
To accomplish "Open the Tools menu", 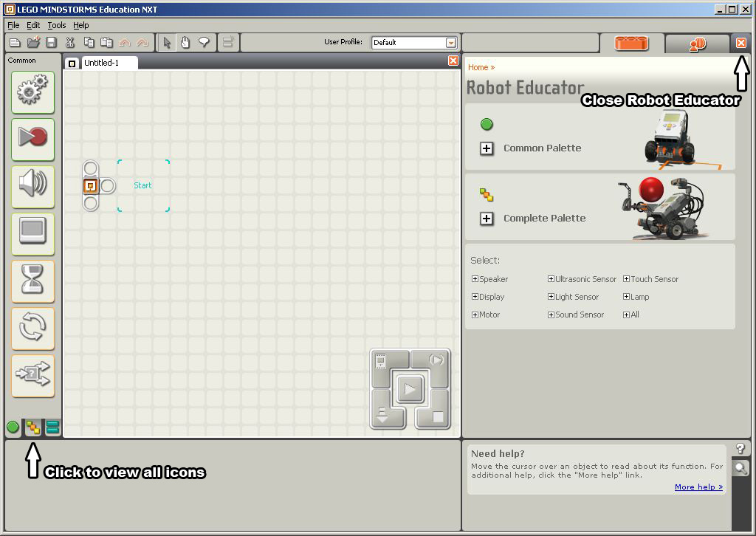I will point(56,25).
